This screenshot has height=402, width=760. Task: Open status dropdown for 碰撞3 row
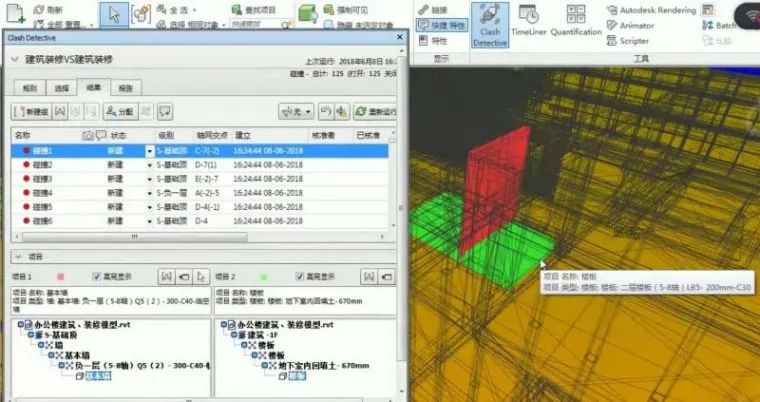(x=149, y=179)
